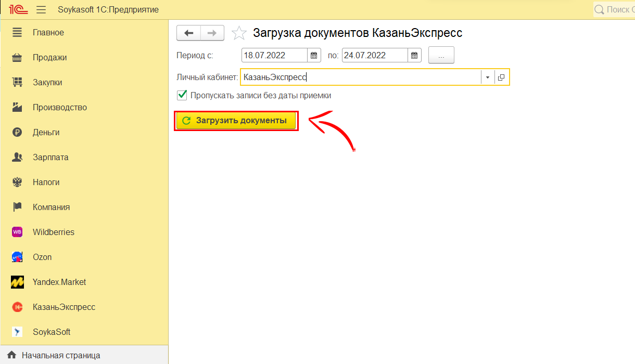
Task: Click the top search field
Action: (614, 9)
